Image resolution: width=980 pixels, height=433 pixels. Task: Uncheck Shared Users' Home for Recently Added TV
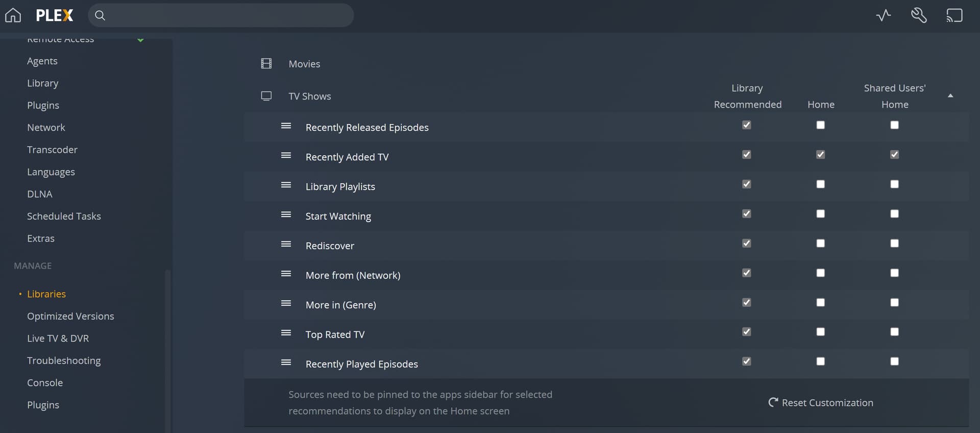click(894, 155)
